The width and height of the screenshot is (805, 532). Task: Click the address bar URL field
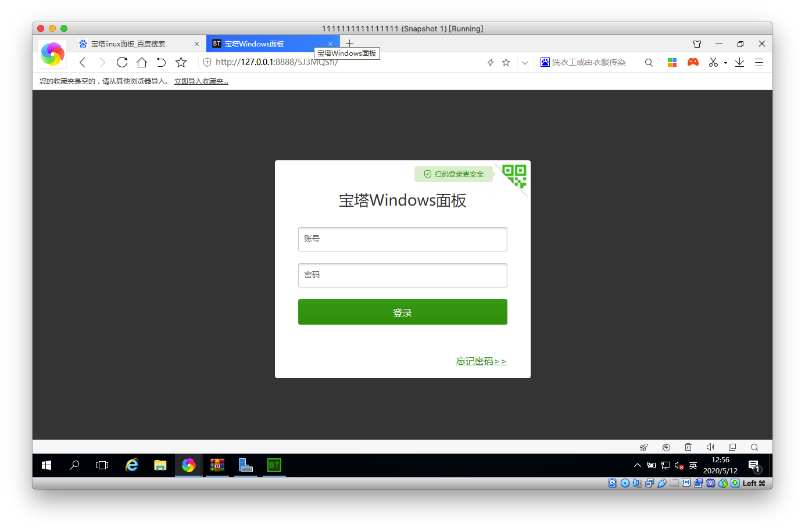point(343,62)
